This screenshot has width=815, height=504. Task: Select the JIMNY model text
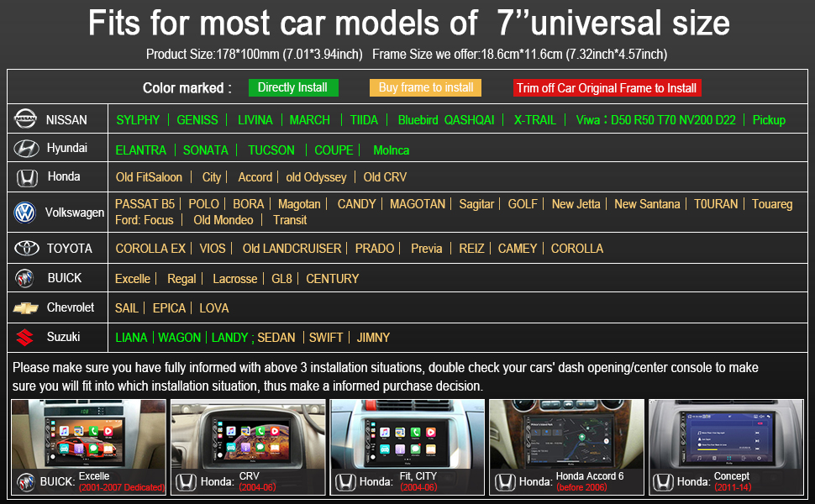point(373,338)
